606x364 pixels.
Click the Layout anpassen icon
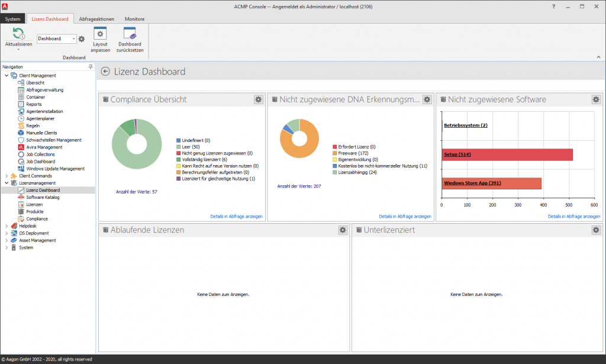(100, 34)
